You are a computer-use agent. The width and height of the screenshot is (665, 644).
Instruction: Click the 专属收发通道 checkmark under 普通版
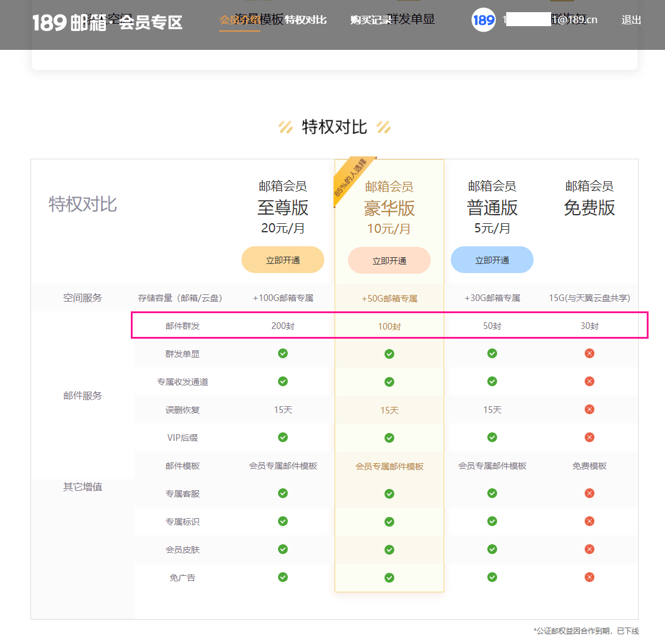492,381
